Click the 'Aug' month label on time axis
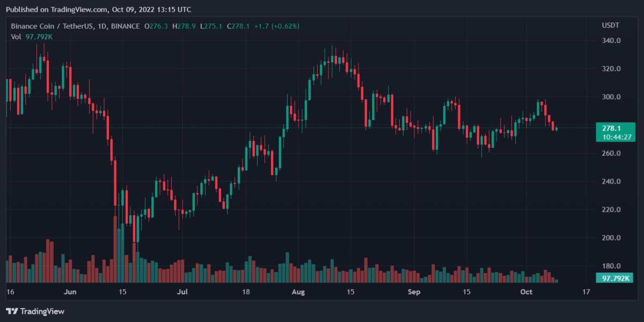The image size is (644, 322). click(x=298, y=292)
